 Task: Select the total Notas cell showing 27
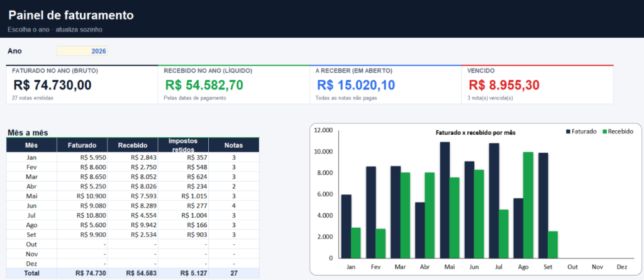point(234,273)
